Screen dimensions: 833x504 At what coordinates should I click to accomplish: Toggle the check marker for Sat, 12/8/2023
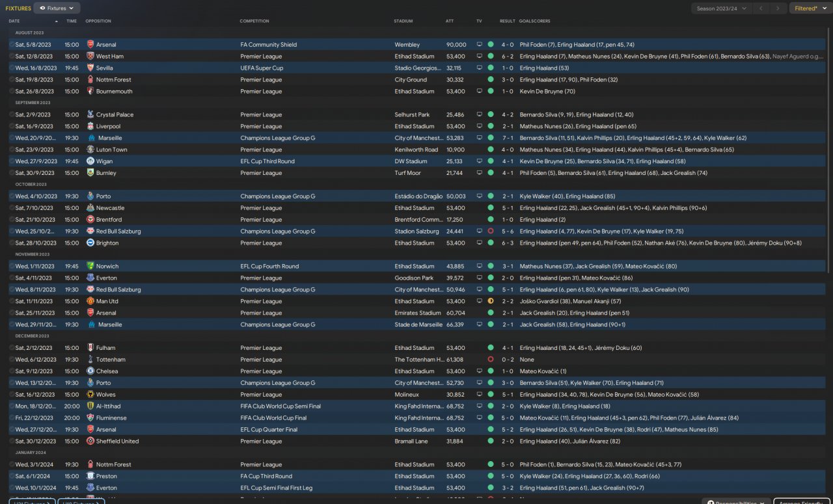click(12, 57)
